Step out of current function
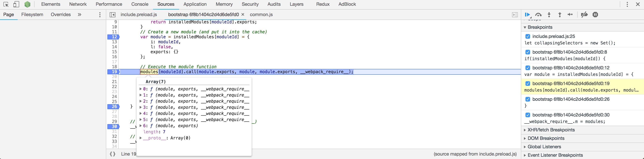 (560, 15)
